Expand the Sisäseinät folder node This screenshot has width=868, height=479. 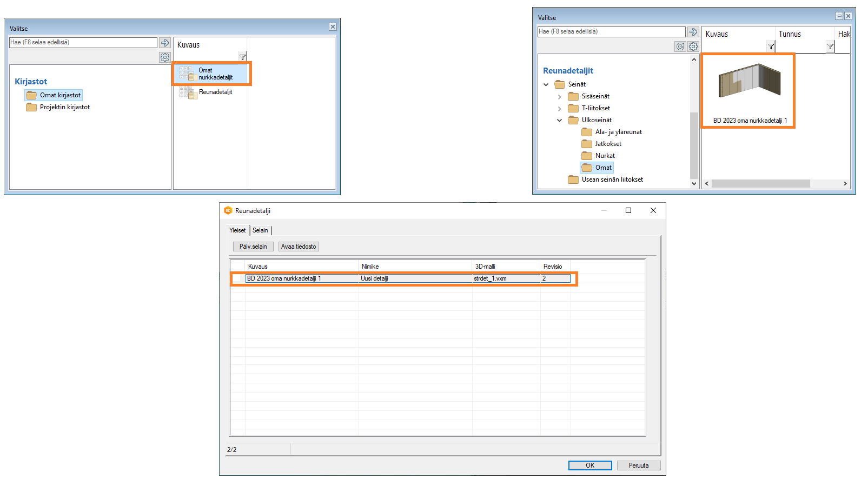point(559,97)
